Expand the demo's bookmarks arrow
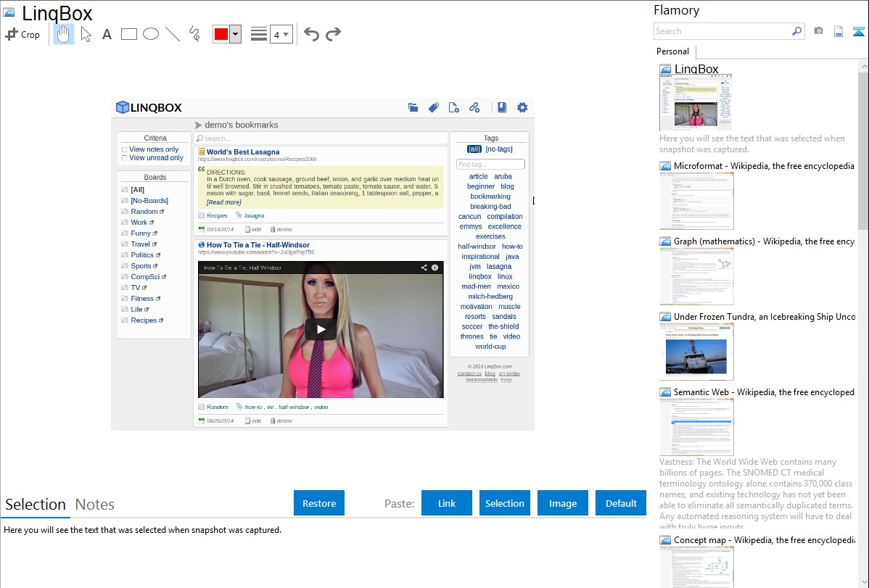The height and width of the screenshot is (588, 869). click(199, 125)
